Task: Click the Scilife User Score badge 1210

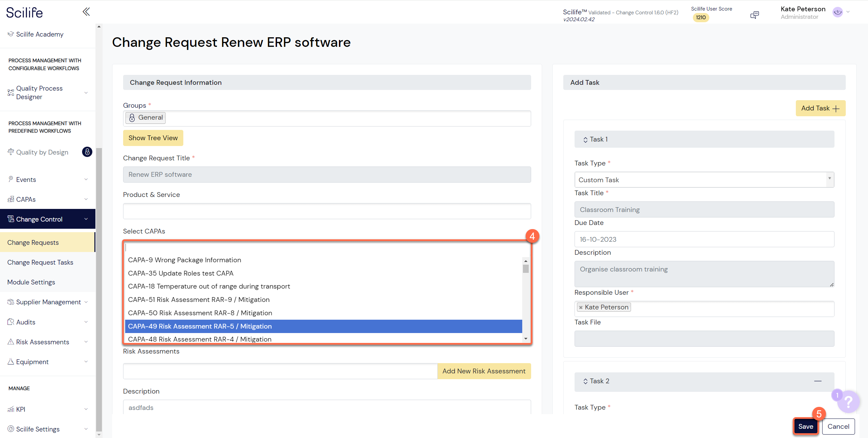Action: coord(701,17)
